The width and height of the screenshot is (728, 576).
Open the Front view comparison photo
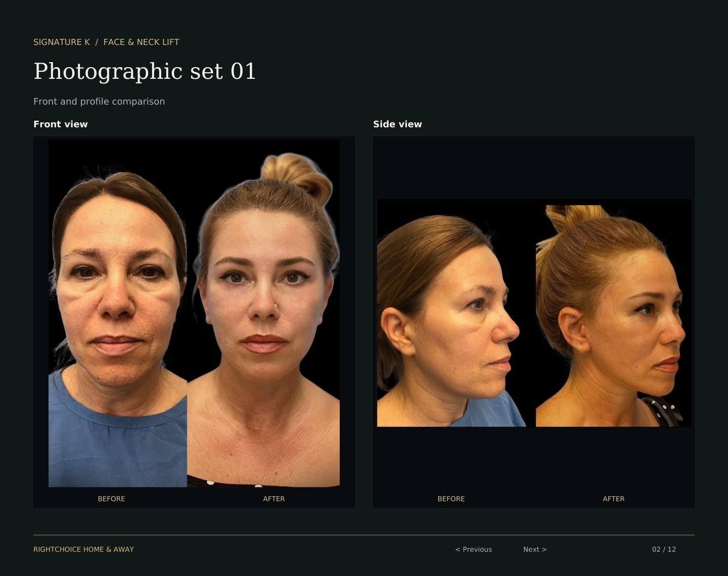(194, 313)
